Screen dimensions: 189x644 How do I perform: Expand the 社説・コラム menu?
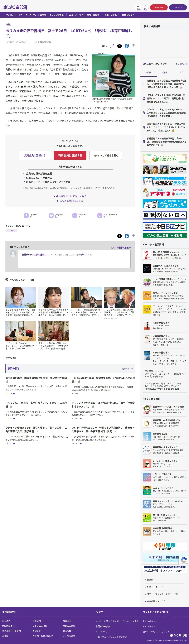(x=111, y=15)
